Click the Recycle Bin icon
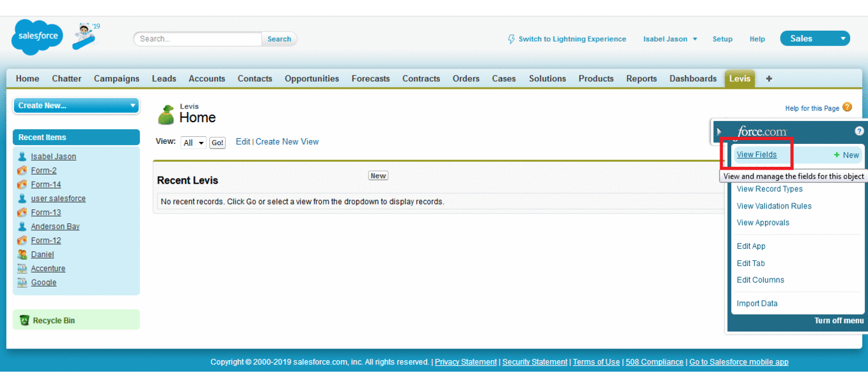868x387 pixels. [x=24, y=320]
